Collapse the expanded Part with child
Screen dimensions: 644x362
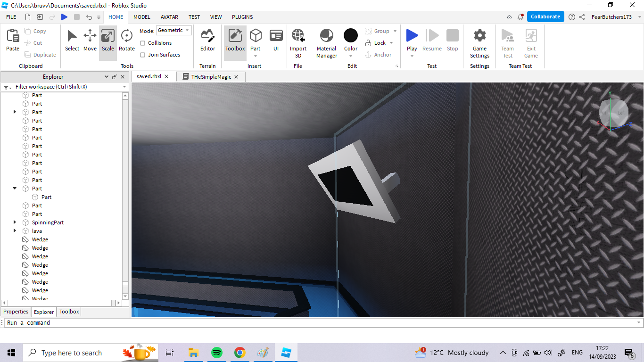(15, 189)
